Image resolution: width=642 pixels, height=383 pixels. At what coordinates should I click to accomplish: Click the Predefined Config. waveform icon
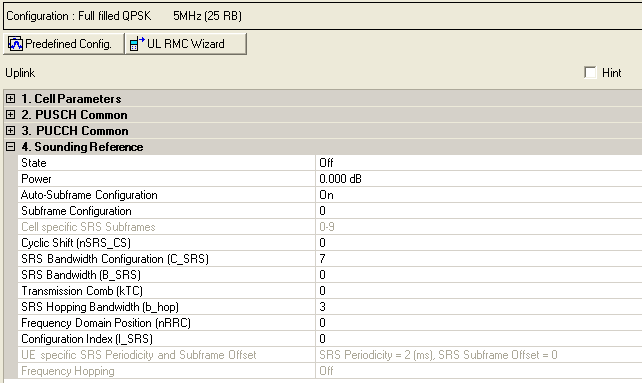pyautogui.click(x=15, y=44)
